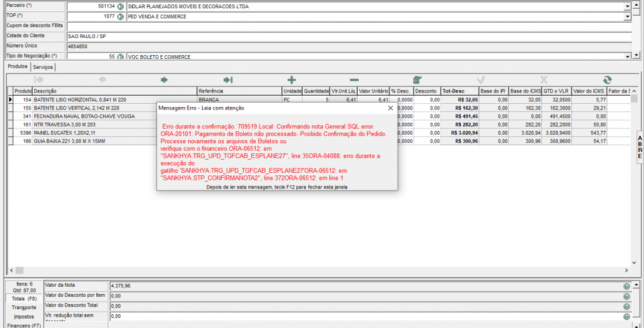Open Tipo de Negociação dropdown
Screen dimensions: 644x328
pos(627,56)
